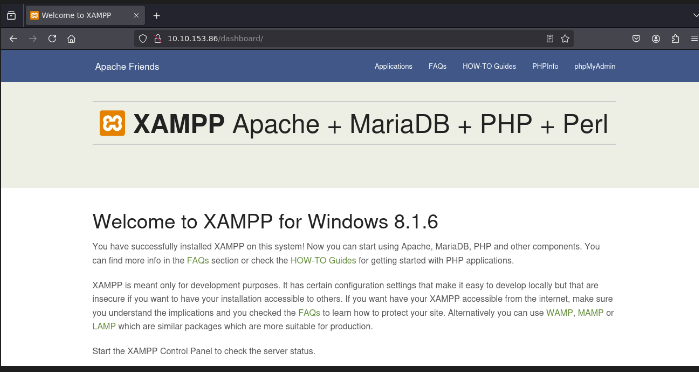Bookmark this page with star icon
The height and width of the screenshot is (372, 699).
click(565, 39)
